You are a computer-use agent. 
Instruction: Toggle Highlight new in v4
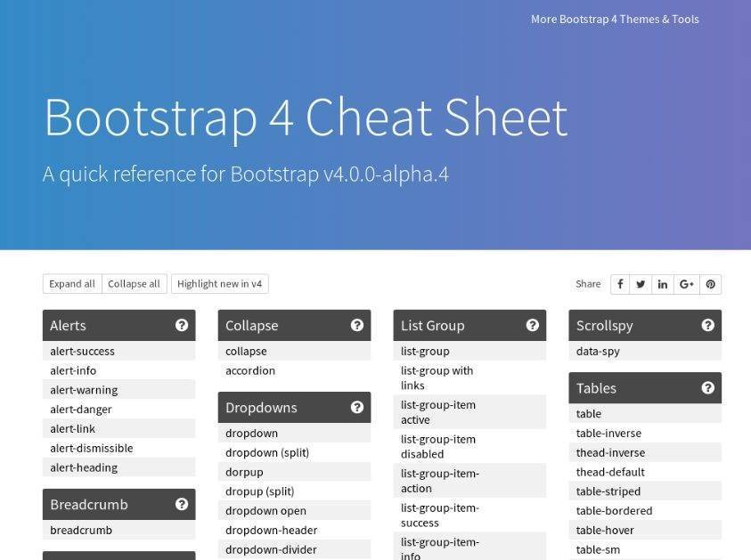(x=220, y=284)
